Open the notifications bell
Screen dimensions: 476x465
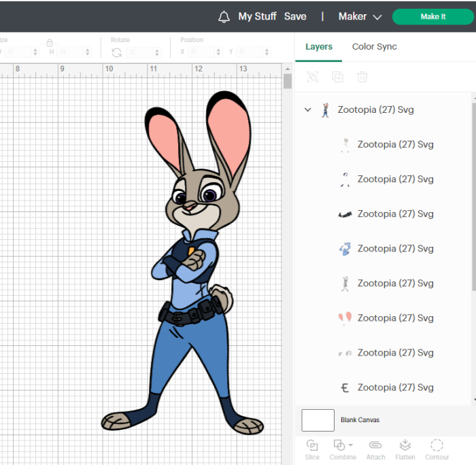224,17
